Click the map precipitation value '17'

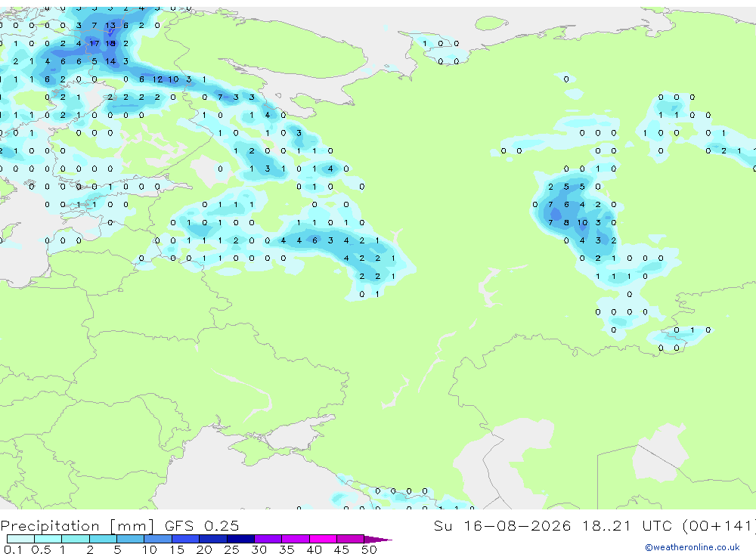pyautogui.click(x=94, y=43)
